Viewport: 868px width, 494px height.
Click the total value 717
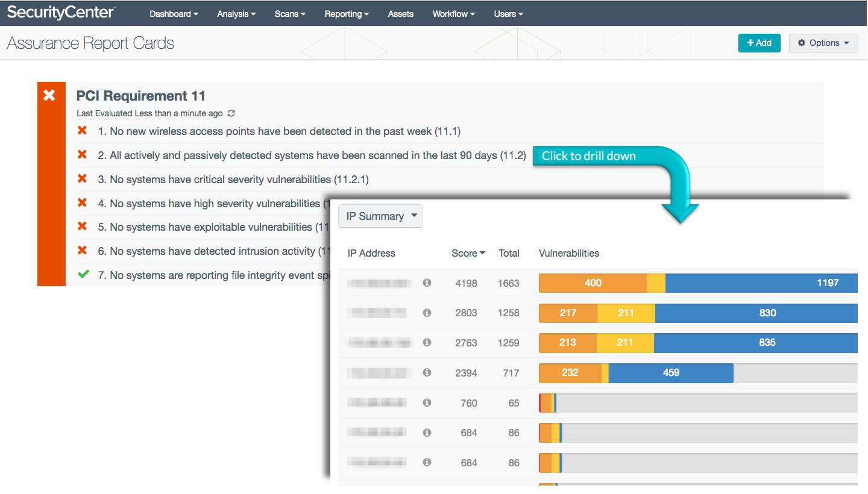tap(511, 373)
